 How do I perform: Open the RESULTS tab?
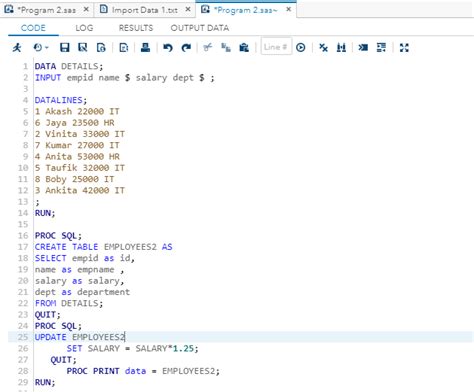(x=136, y=28)
